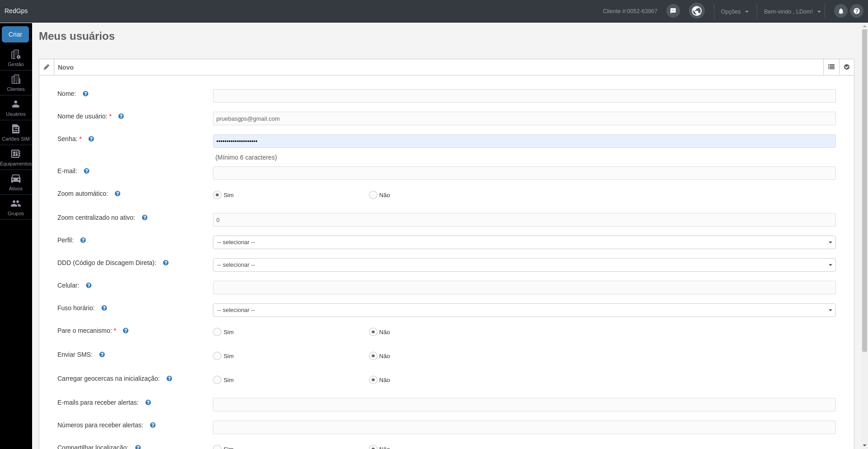Select Sim for Zoom automático
This screenshot has width=868, height=449.
217,195
